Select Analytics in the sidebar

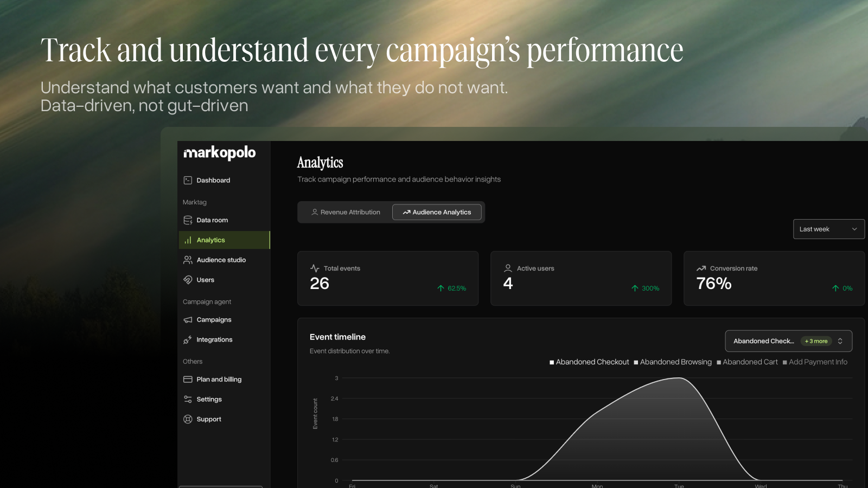[224, 240]
